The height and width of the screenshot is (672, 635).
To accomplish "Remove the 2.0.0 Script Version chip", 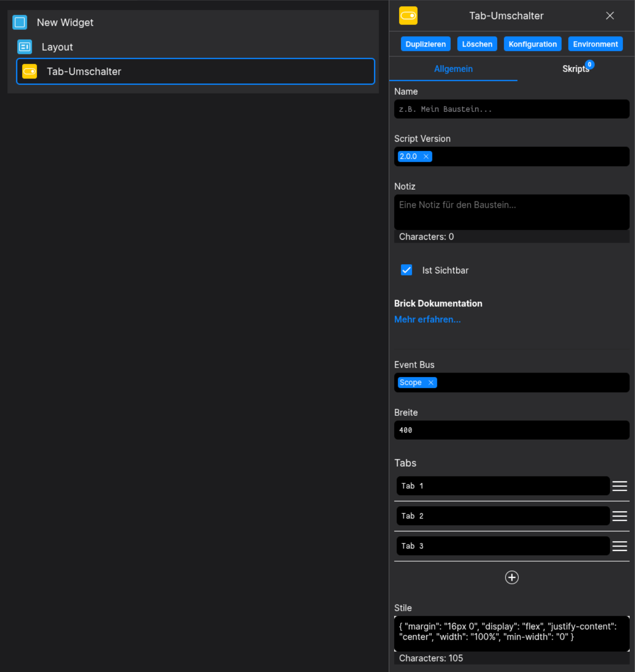I will [x=426, y=156].
